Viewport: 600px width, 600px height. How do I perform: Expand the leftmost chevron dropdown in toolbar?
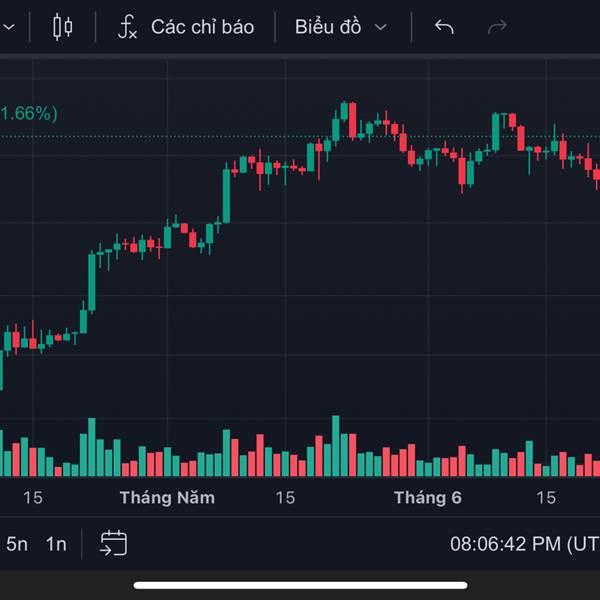tap(8, 27)
